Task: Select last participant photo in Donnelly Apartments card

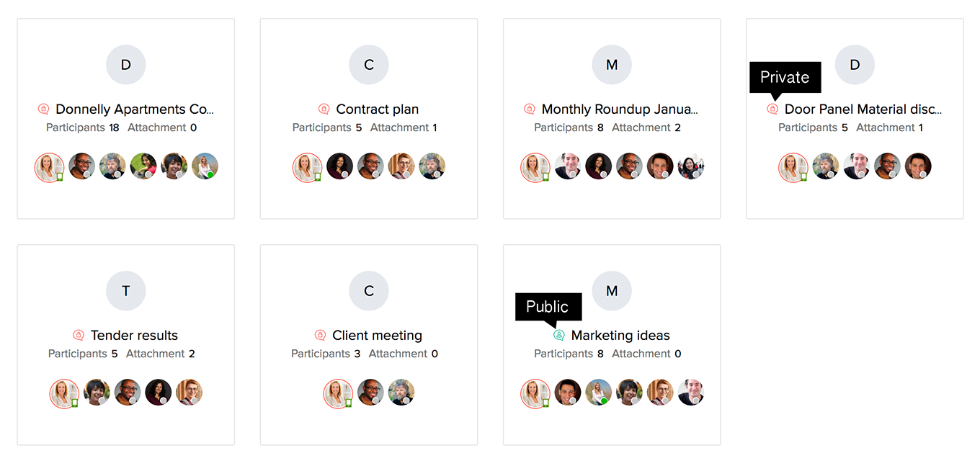Action: pyautogui.click(x=205, y=166)
